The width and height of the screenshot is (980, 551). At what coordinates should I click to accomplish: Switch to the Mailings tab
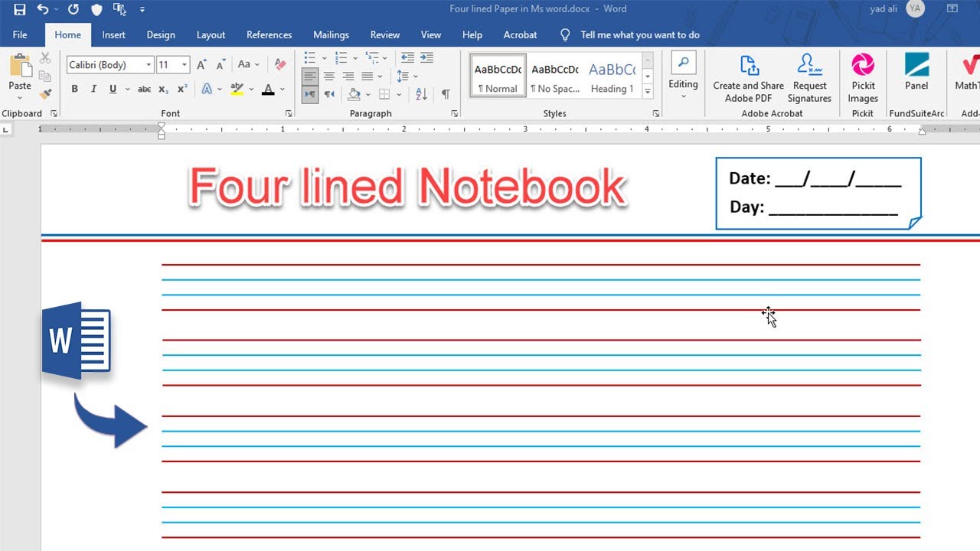click(x=331, y=34)
